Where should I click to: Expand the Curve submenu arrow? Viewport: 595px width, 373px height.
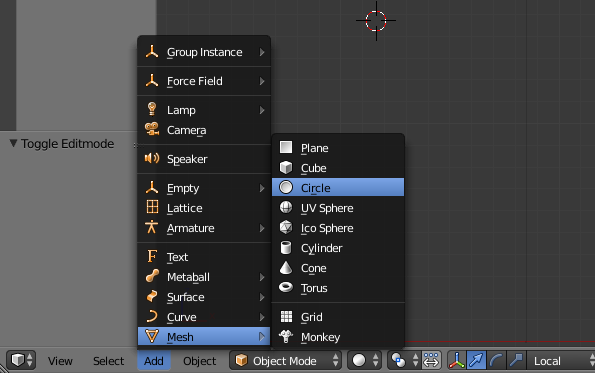point(262,317)
